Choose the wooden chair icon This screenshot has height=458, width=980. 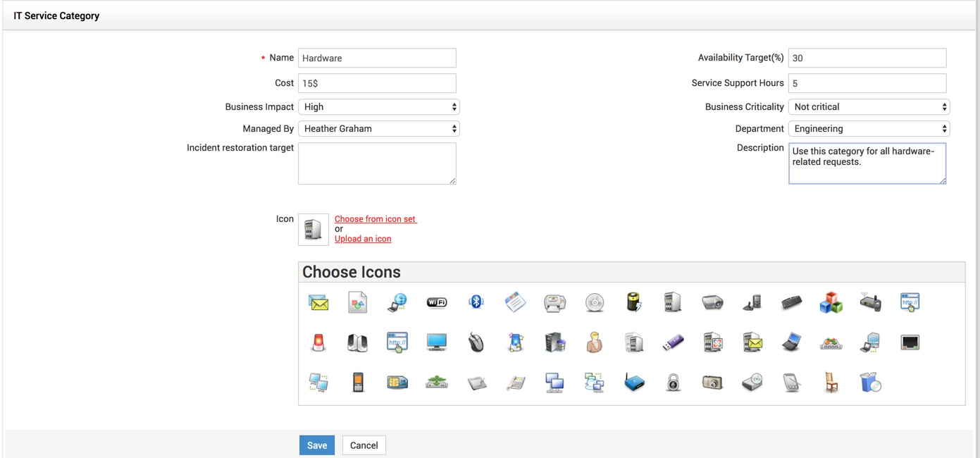831,382
